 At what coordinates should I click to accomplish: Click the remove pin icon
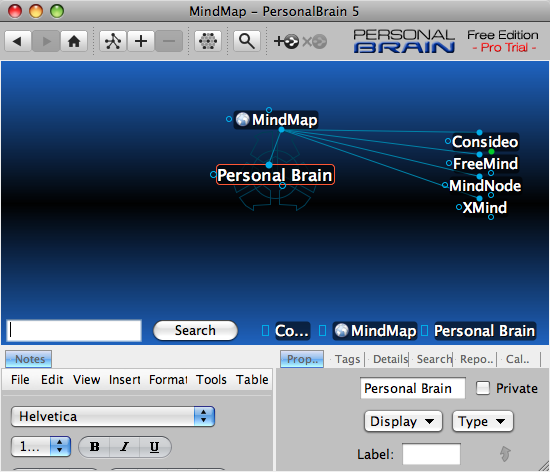click(315, 41)
